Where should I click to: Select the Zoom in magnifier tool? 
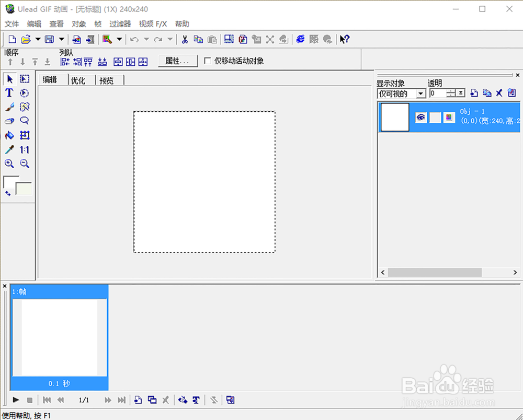click(9, 164)
